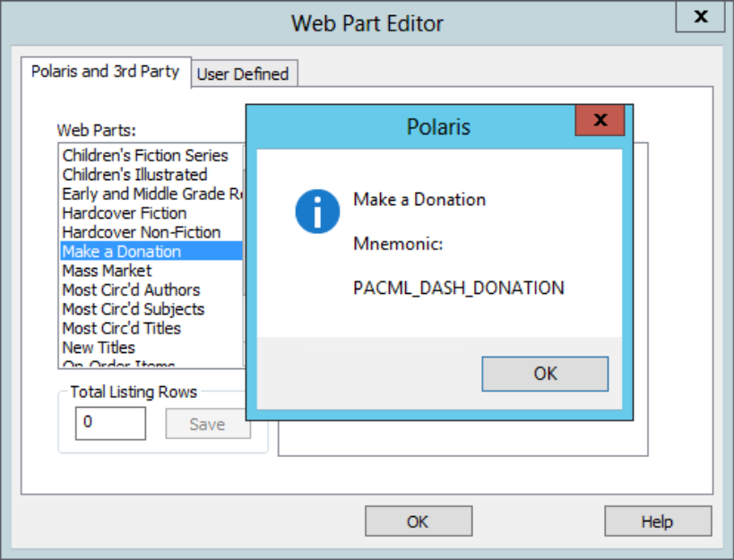Close the Web Part Editor window
Screen dimensions: 734x560
pos(702,17)
